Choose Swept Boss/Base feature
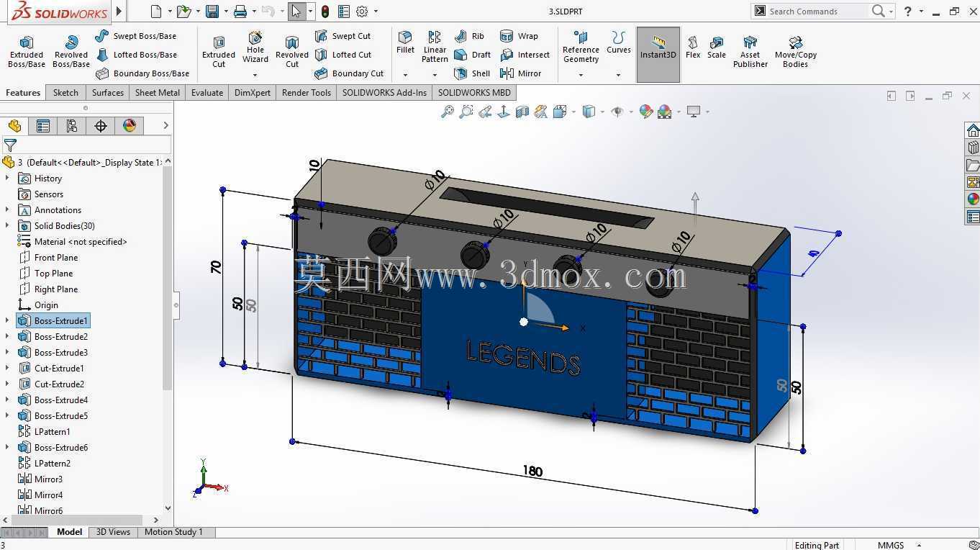 135,36
